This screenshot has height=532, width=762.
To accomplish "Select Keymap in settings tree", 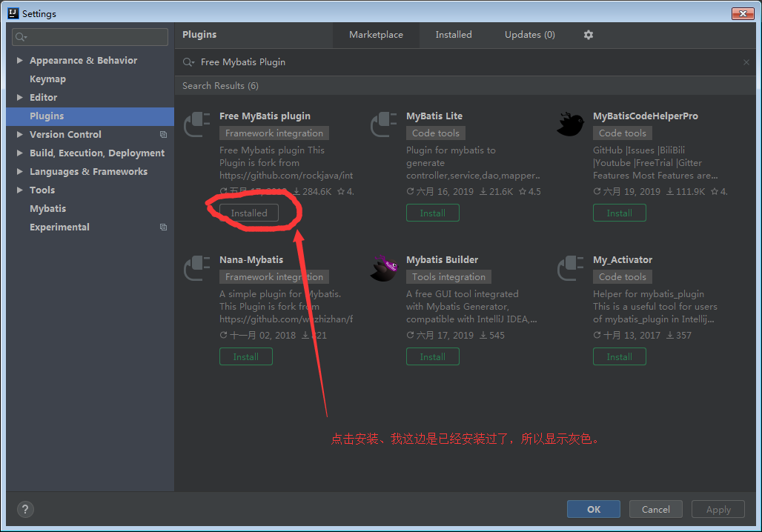I will [x=47, y=79].
